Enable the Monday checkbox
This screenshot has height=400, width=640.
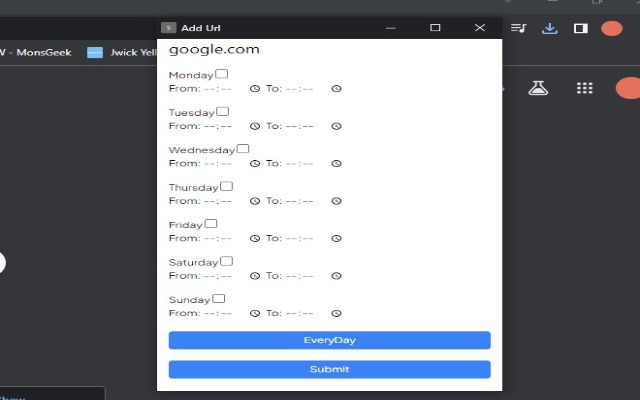pyautogui.click(x=222, y=74)
